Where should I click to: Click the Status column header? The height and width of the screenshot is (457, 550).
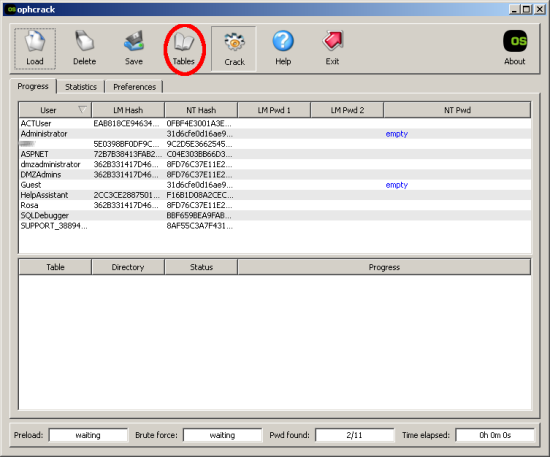tap(201, 267)
